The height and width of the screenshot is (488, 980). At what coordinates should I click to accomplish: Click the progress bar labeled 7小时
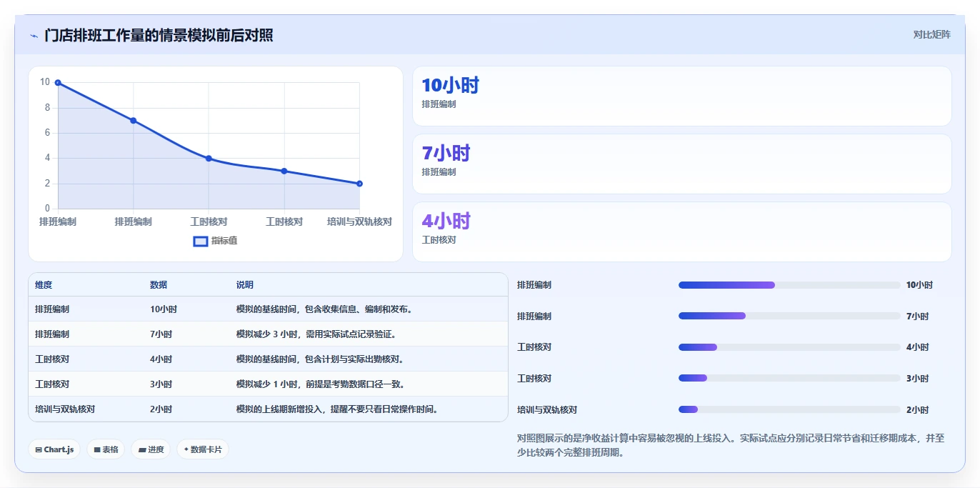pyautogui.click(x=789, y=316)
